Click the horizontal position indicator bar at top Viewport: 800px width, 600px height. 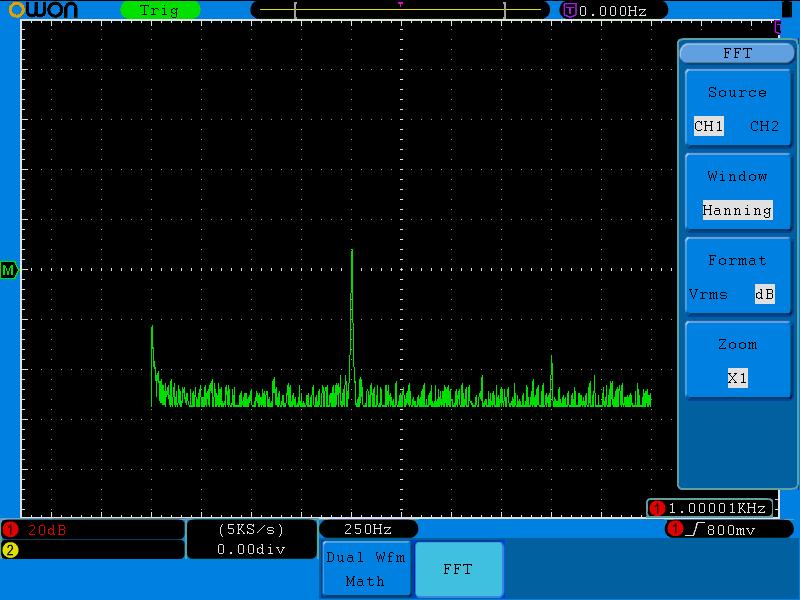[x=400, y=10]
